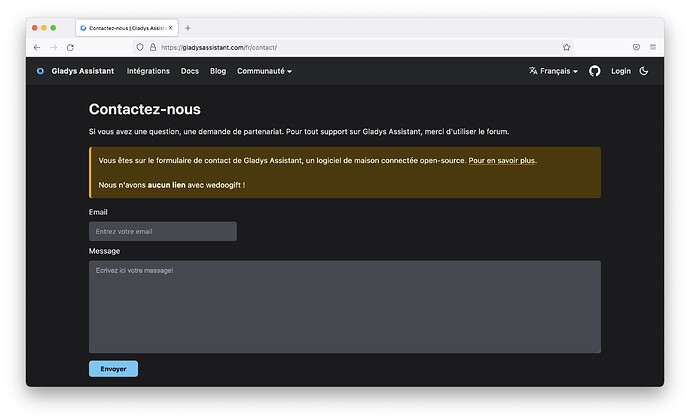
Task: Click the Login link
Action: click(x=620, y=71)
